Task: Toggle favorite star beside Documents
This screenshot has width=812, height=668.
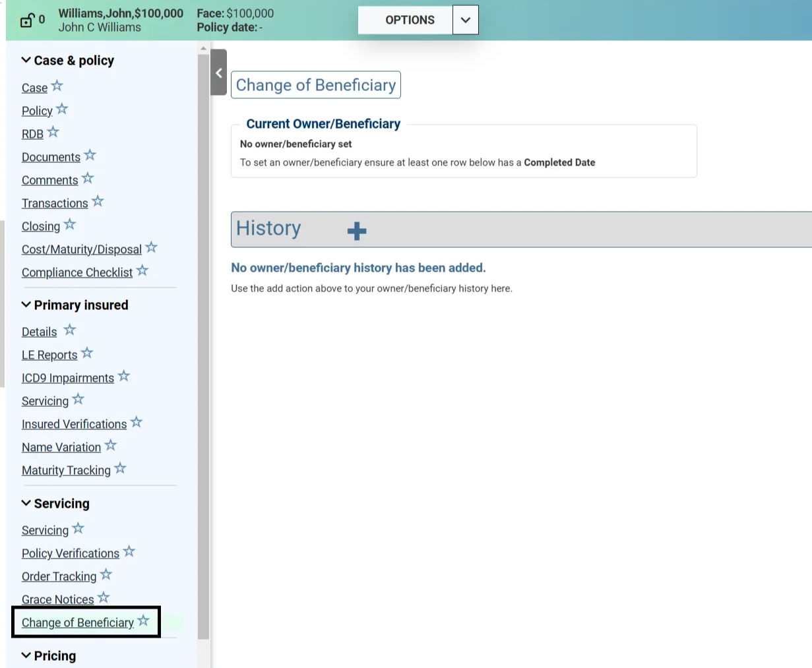Action: (90, 156)
